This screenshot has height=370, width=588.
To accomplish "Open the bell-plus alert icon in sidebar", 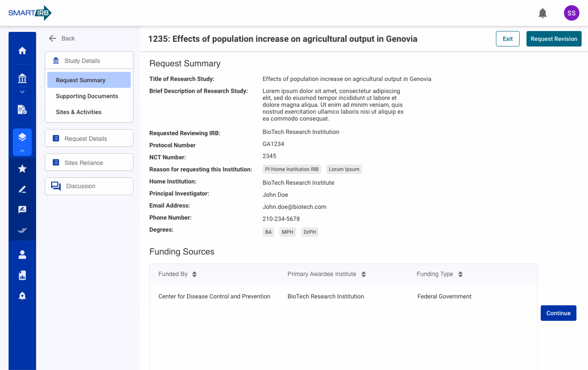I will point(22,296).
